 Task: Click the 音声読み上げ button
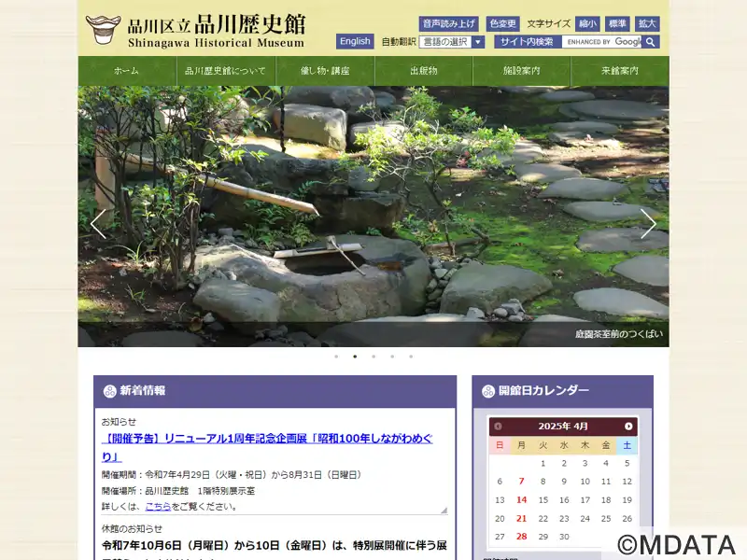449,24
